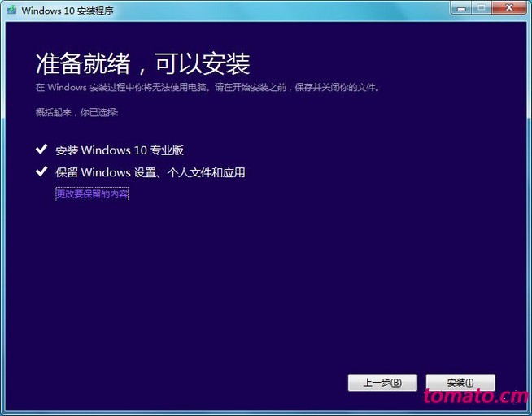This screenshot has height=416, width=532.
Task: Click the Windows 10 setup title bar icon
Action: click(x=12, y=10)
